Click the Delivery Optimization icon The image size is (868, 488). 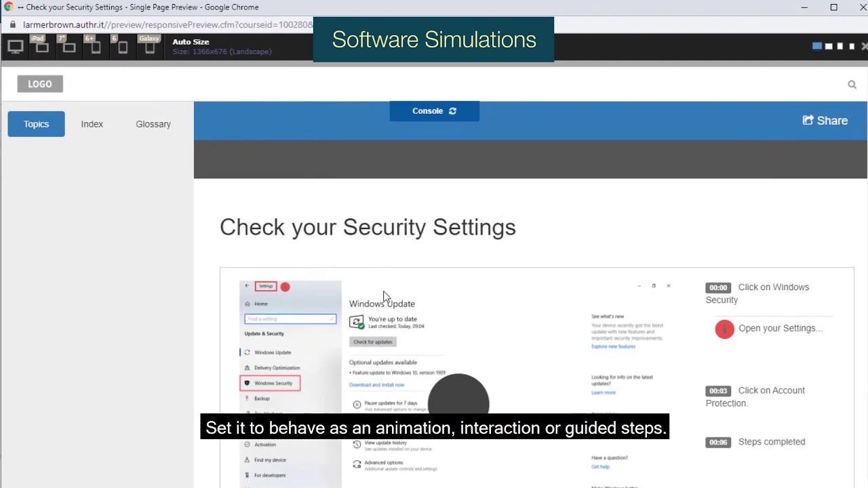(x=247, y=368)
